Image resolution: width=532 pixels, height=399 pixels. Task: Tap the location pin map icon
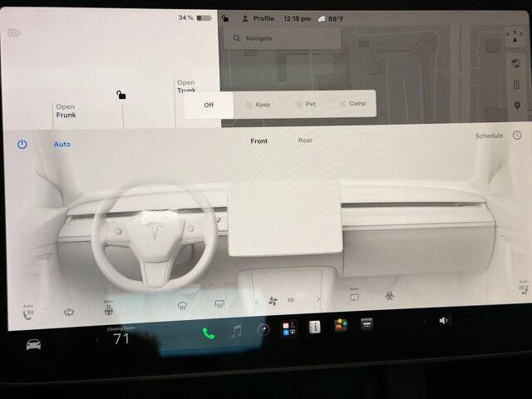tap(517, 106)
